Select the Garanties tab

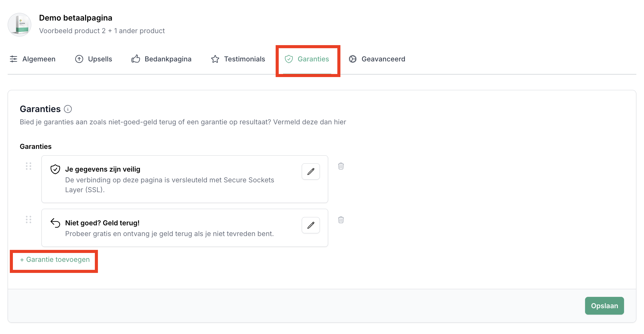(307, 59)
